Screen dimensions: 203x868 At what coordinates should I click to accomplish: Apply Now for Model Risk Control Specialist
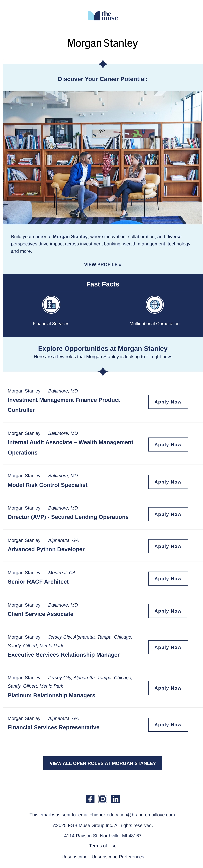click(x=168, y=482)
